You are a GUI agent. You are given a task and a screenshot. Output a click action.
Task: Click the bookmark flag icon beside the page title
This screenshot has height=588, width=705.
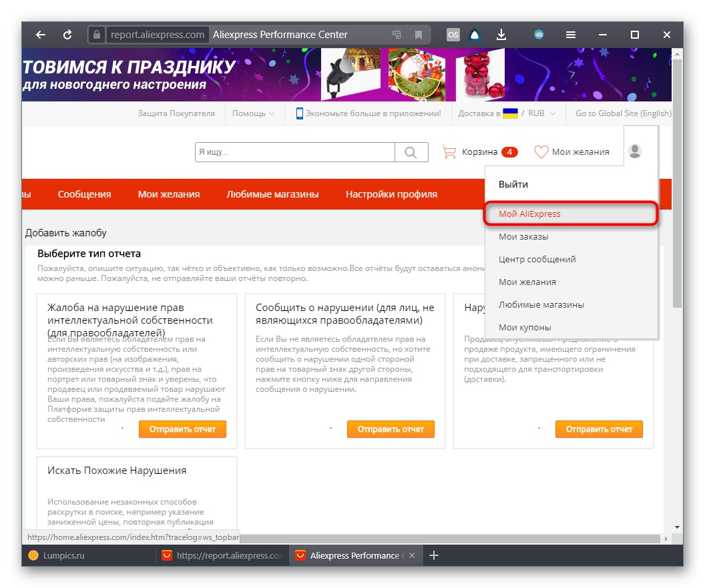[x=419, y=34]
